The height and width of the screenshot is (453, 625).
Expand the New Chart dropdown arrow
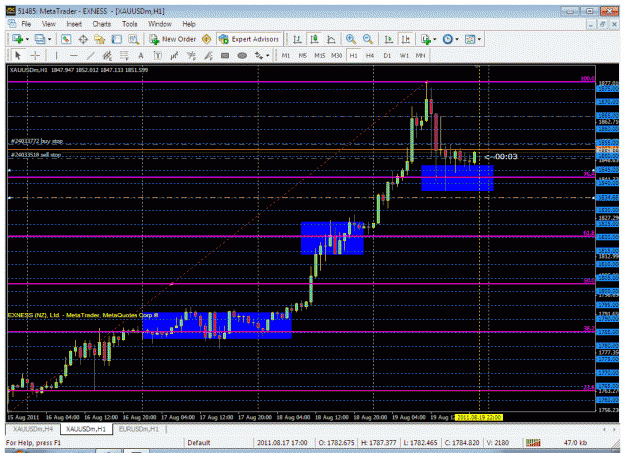[27, 39]
